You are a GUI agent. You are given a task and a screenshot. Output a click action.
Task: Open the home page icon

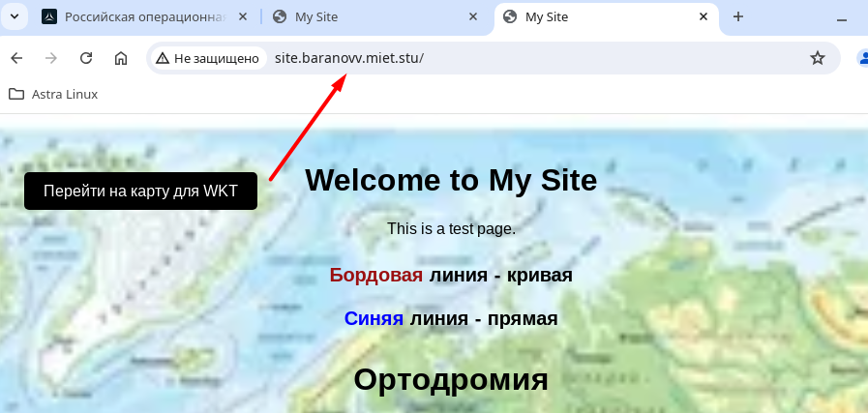coord(121,58)
